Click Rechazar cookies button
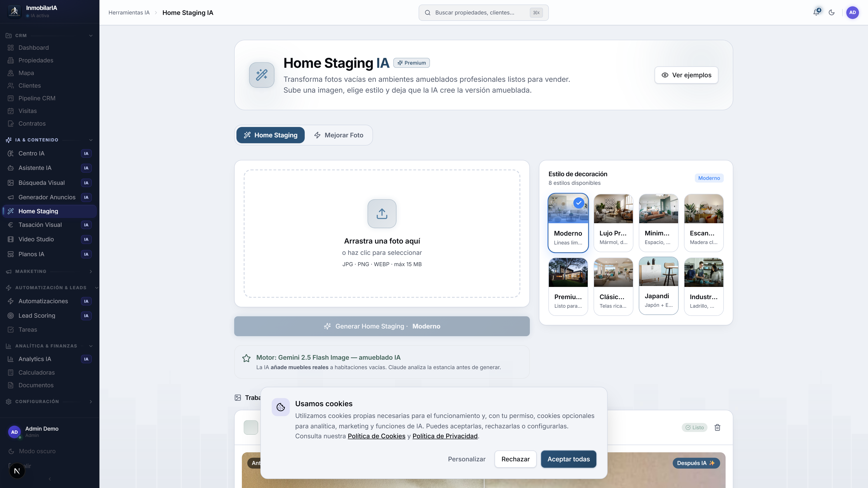 (x=515, y=459)
